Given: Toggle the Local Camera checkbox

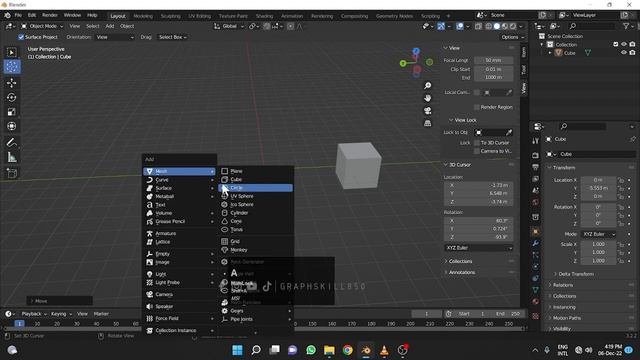Looking at the screenshot, I should coord(477,92).
